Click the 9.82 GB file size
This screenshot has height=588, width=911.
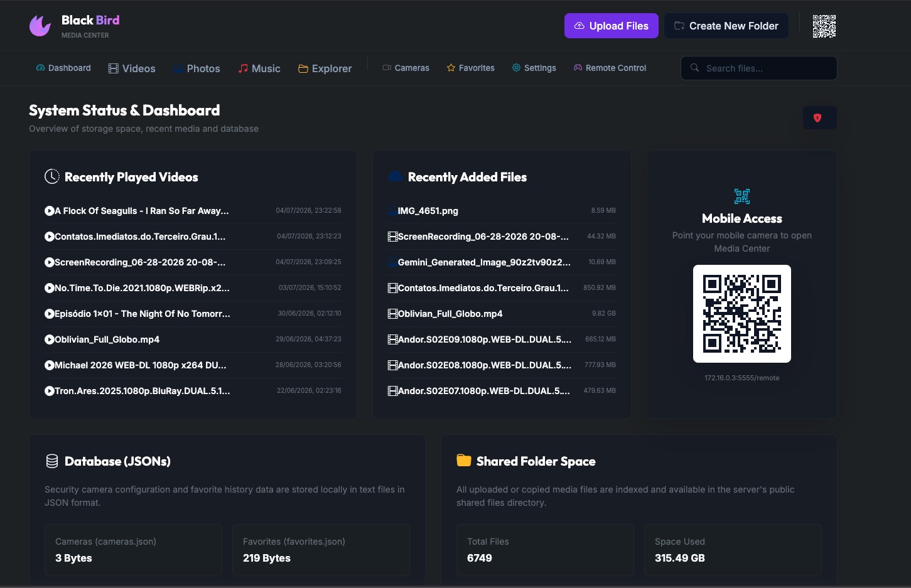604,314
